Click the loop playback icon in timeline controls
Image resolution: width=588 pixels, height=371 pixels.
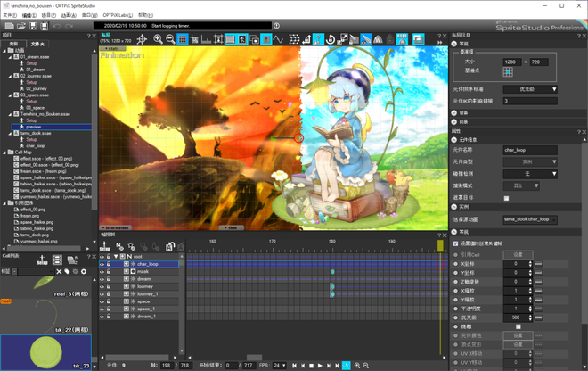tap(347, 365)
